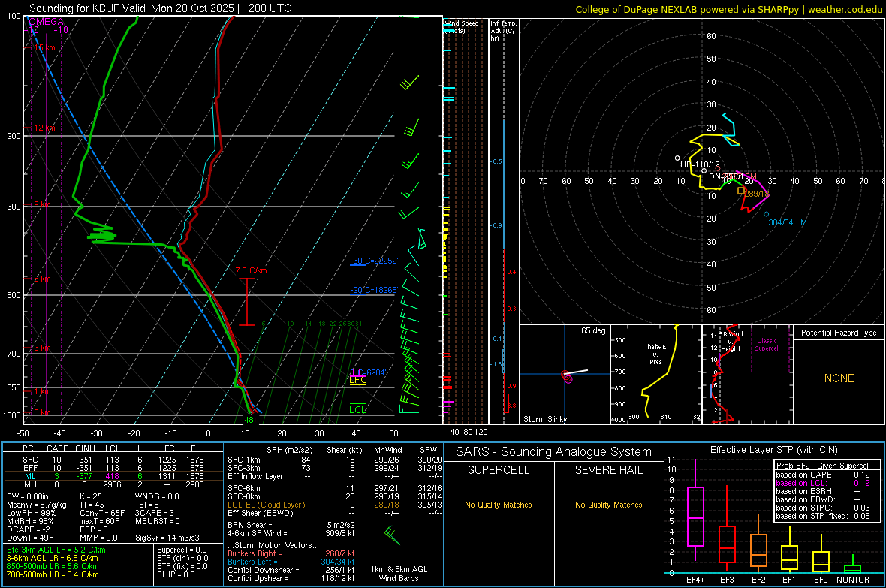Viewport: 886px width, 588px height.
Task: Click the orange NONE hazard type text
Action: [x=839, y=378]
